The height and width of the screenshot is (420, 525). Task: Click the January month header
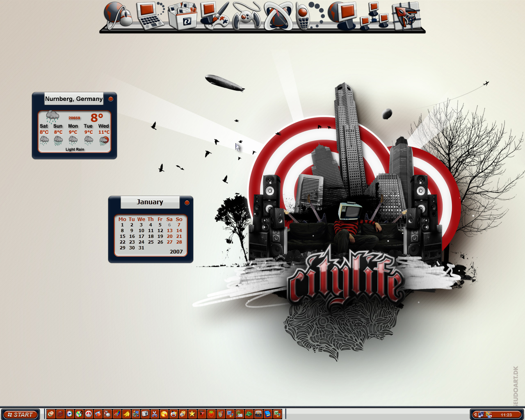tap(150, 202)
